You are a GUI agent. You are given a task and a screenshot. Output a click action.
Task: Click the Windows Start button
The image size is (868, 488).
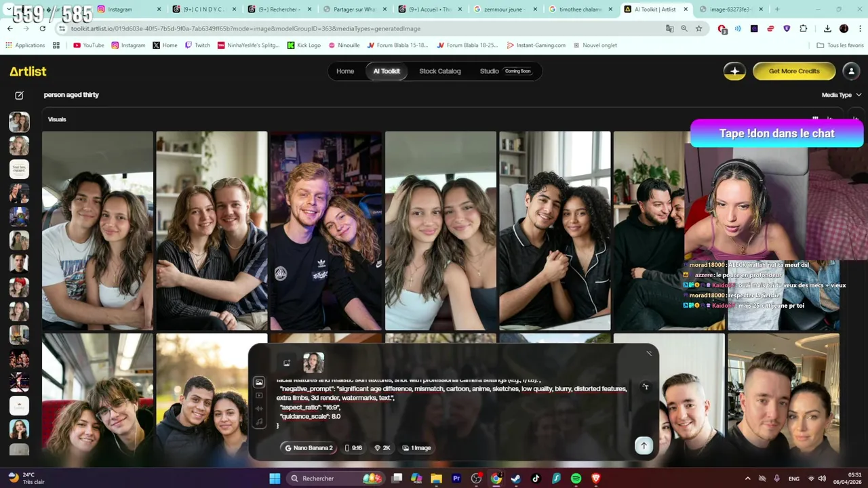(275, 479)
